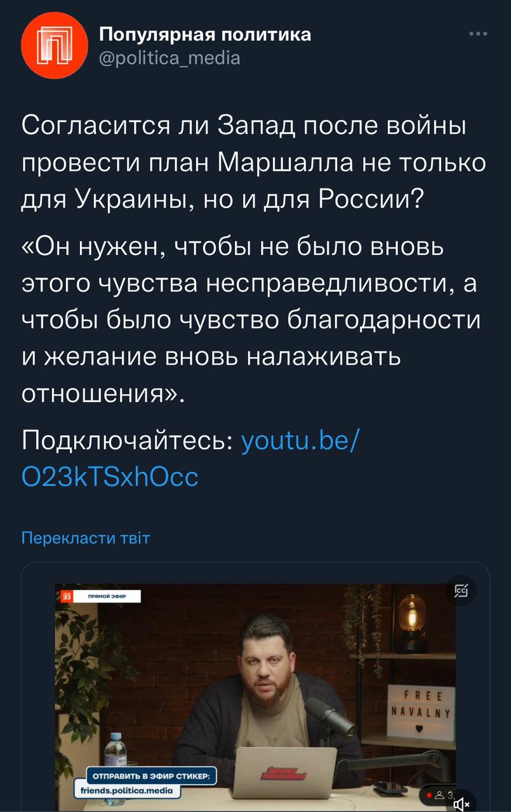Click the tweet's question about план Маршалла
This screenshot has width=511, height=812.
pyautogui.click(x=253, y=162)
